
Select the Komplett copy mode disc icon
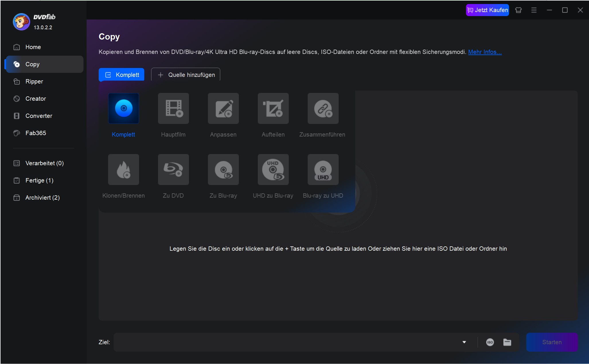click(x=124, y=108)
